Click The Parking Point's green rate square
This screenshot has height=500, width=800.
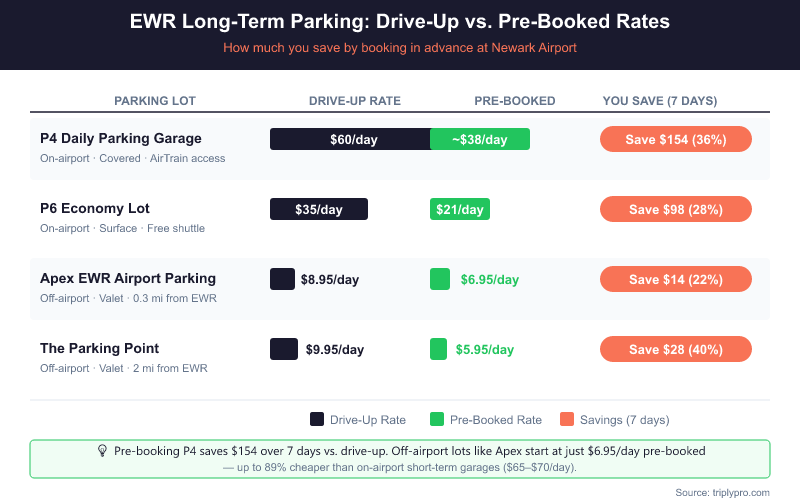tap(438, 349)
